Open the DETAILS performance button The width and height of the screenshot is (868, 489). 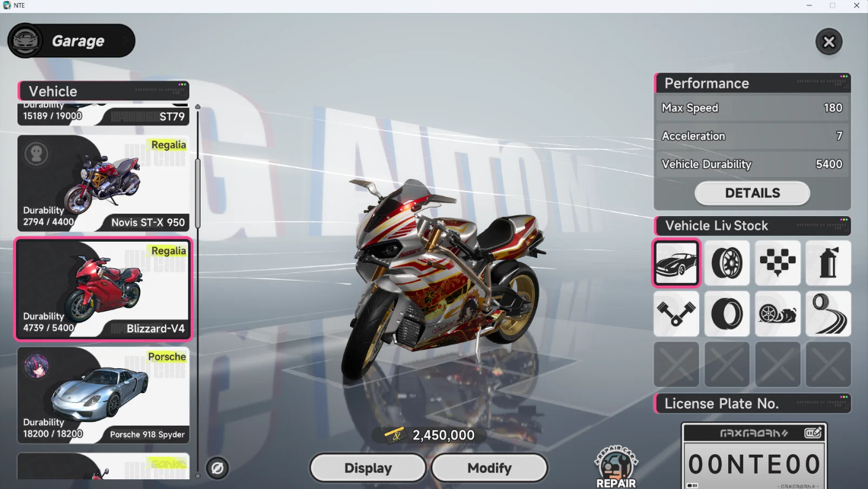click(x=752, y=193)
